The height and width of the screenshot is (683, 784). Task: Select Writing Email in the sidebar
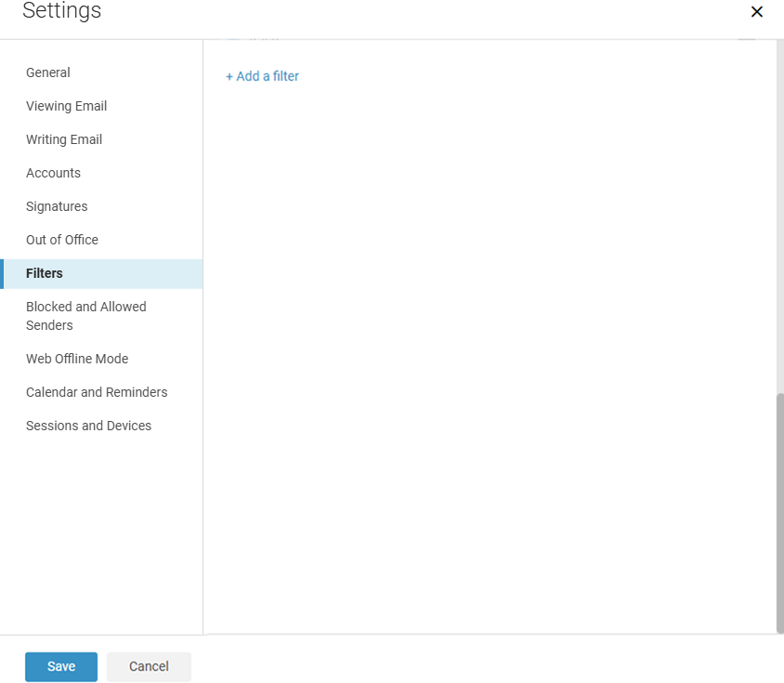(64, 139)
